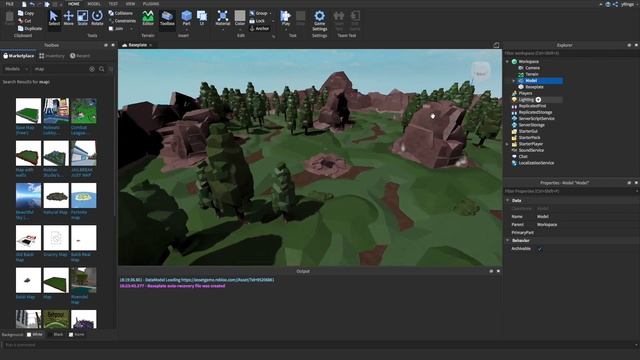The image size is (640, 360).
Task: Click the share icon at top right
Action: pyautogui.click(x=615, y=4)
